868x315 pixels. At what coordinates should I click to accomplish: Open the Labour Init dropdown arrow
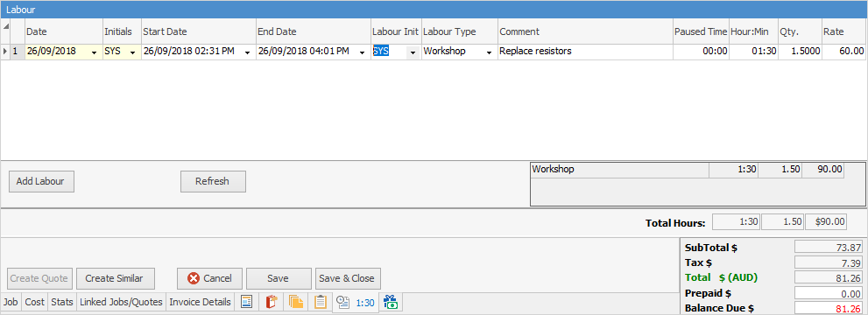tap(413, 52)
